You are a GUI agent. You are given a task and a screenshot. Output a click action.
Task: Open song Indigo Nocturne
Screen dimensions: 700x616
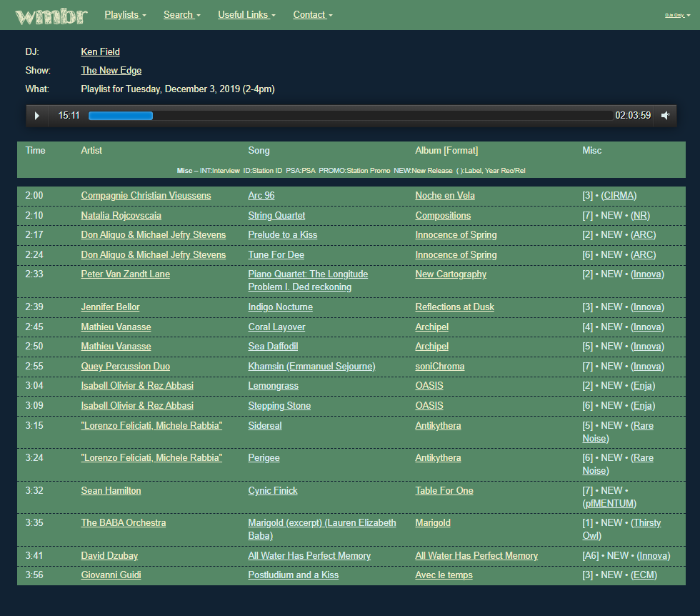pos(280,307)
